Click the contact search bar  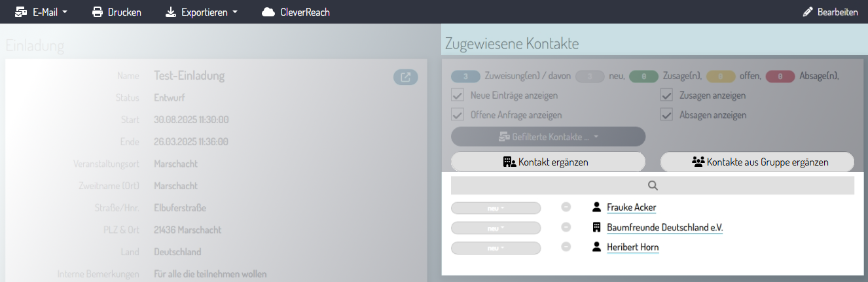653,185
